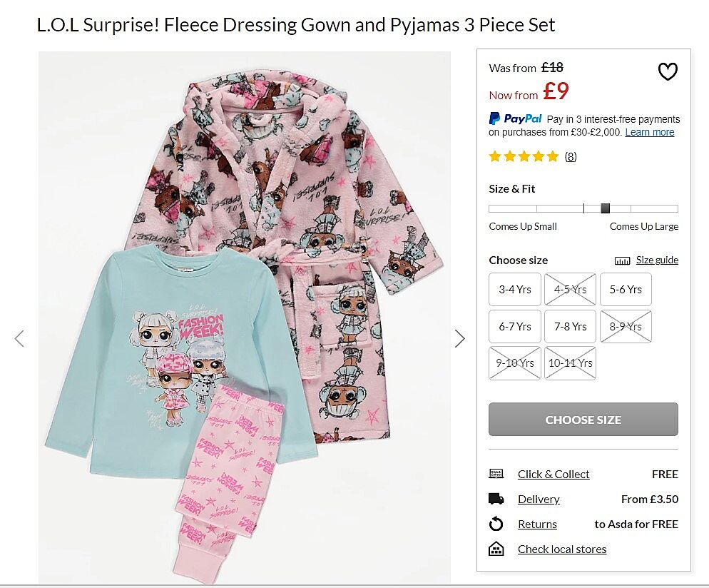Open the Size guide link
Image resolution: width=709 pixels, height=588 pixels.
click(657, 260)
